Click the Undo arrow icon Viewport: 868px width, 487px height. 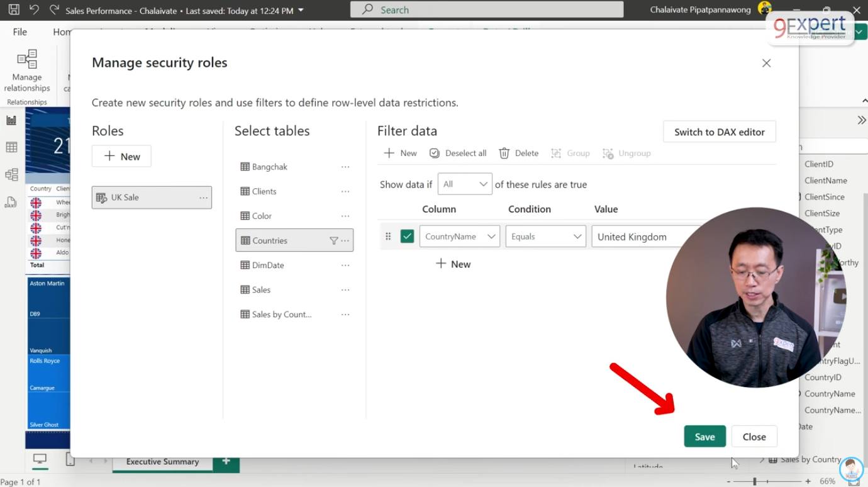[34, 10]
